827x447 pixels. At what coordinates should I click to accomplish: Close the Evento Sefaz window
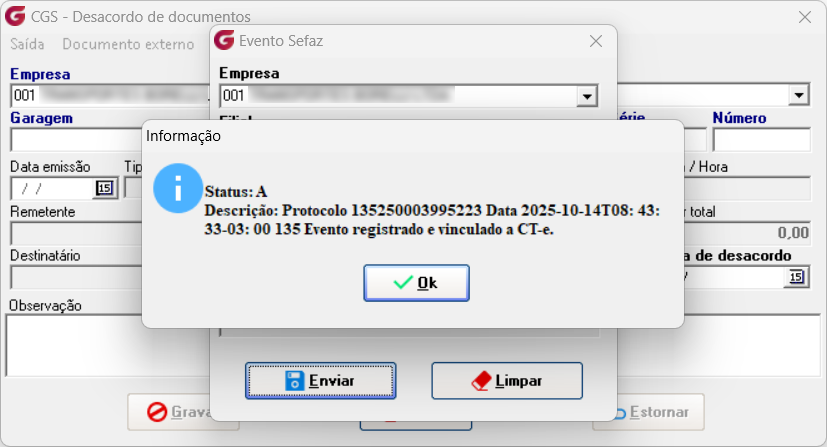(x=596, y=41)
